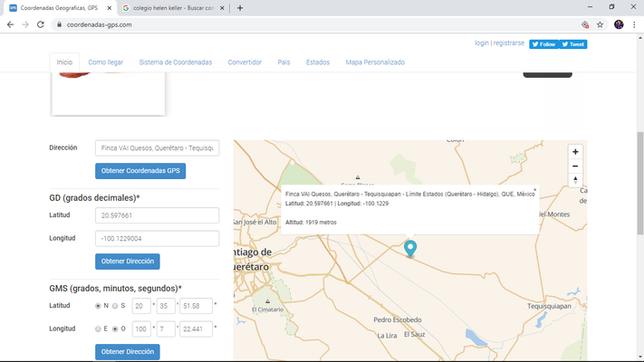The image size is (644, 362).
Task: Close the map info popup
Action: tap(534, 190)
